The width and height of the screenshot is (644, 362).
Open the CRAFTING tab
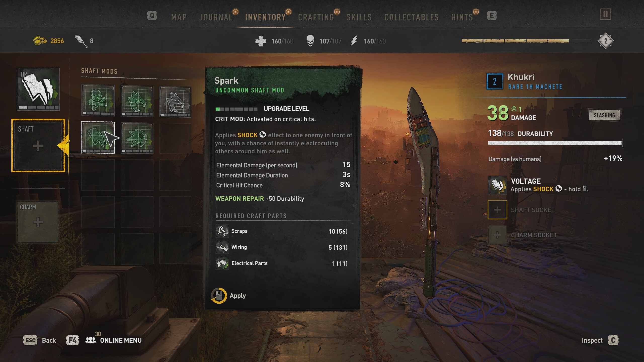316,17
